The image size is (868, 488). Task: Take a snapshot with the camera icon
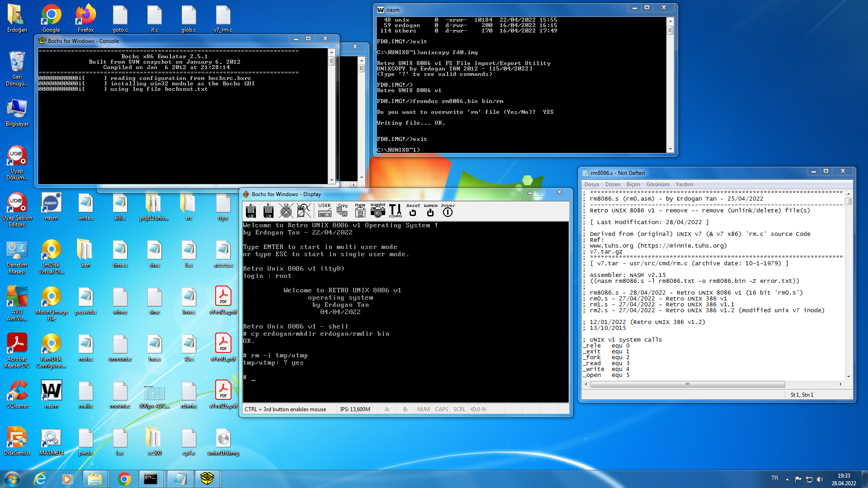pos(377,211)
